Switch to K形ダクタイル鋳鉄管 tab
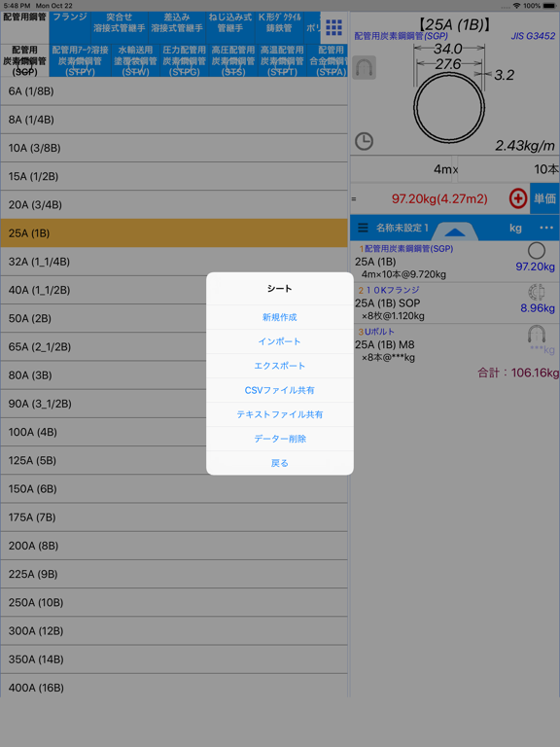This screenshot has height=747, width=560. [x=280, y=27]
